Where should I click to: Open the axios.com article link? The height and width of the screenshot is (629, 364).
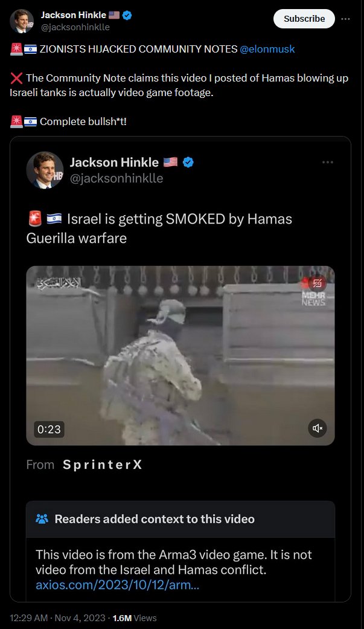pos(117,585)
